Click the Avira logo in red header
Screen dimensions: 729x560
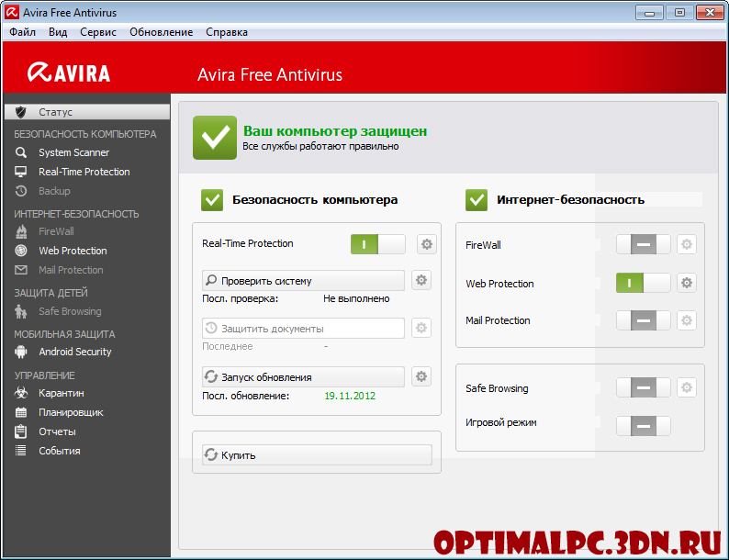point(69,73)
